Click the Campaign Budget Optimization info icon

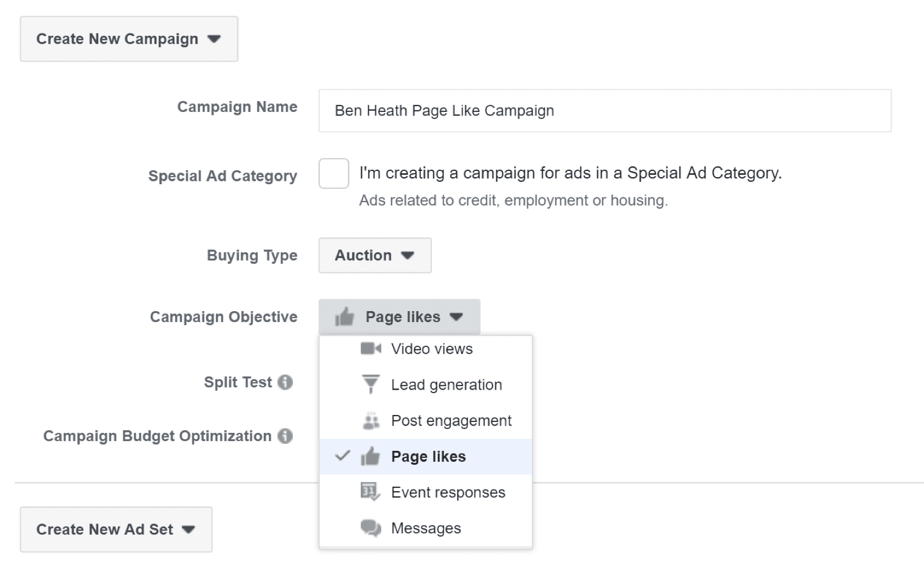point(285,436)
